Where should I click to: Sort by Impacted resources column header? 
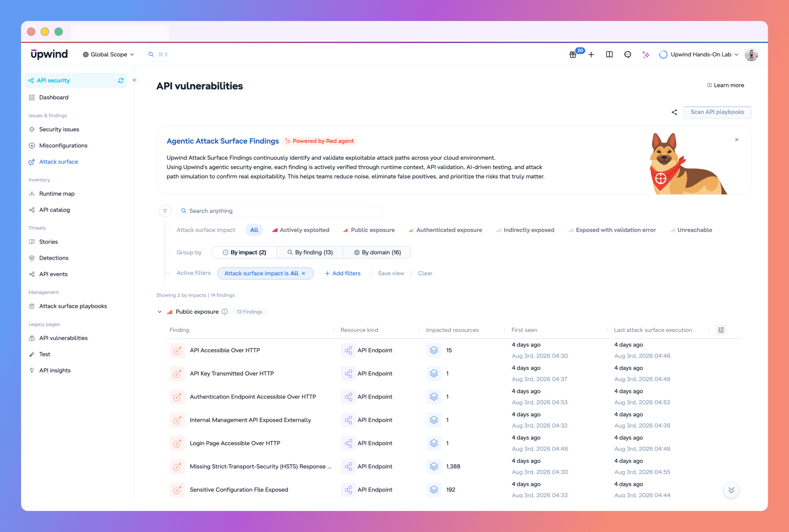click(452, 330)
